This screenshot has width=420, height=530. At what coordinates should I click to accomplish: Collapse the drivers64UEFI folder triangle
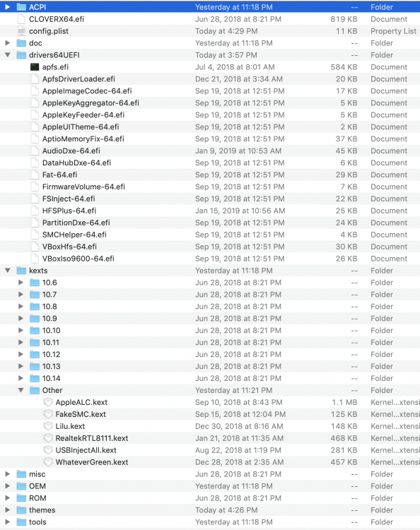8,54
